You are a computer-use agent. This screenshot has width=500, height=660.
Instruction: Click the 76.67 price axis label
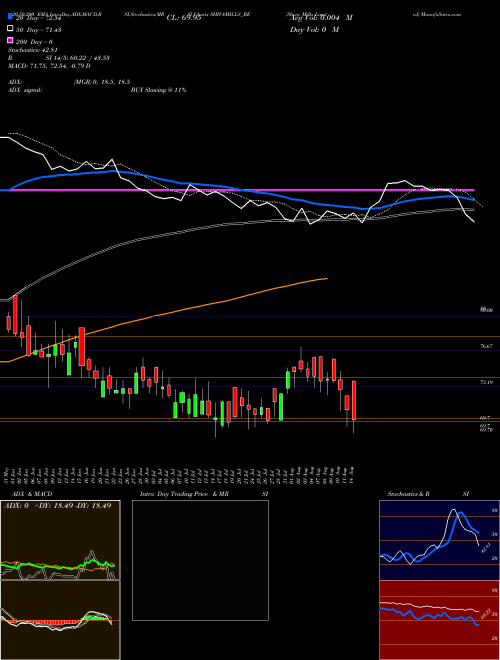486,346
